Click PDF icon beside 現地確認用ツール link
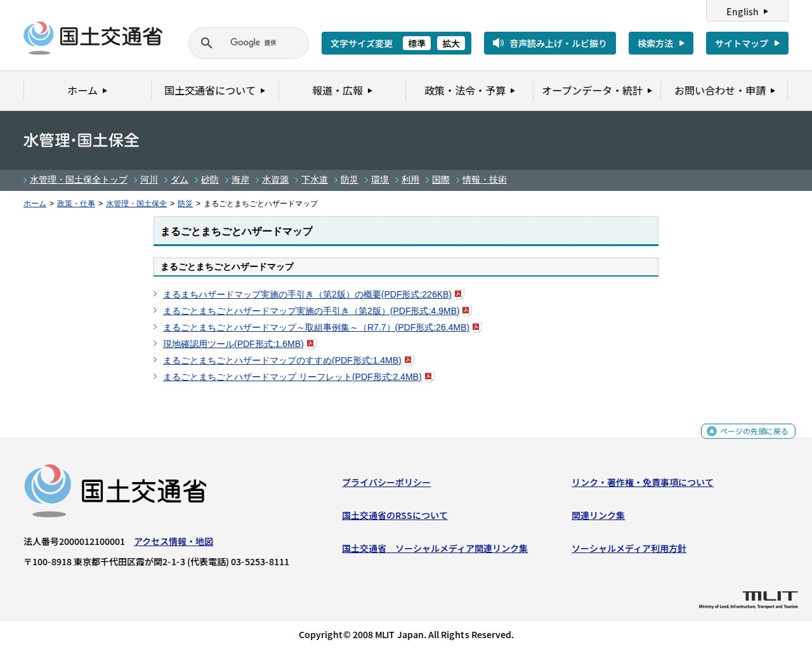The image size is (812, 654). coord(311,344)
